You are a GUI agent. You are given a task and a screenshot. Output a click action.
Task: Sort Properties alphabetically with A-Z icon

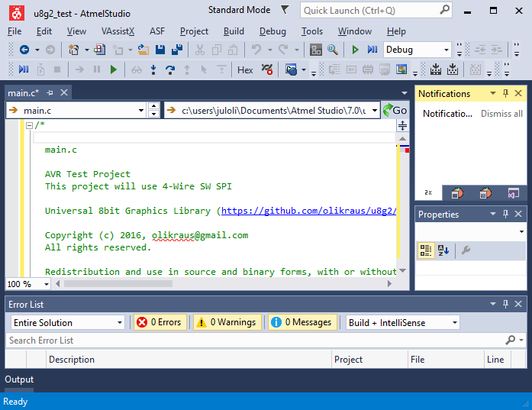(x=443, y=250)
